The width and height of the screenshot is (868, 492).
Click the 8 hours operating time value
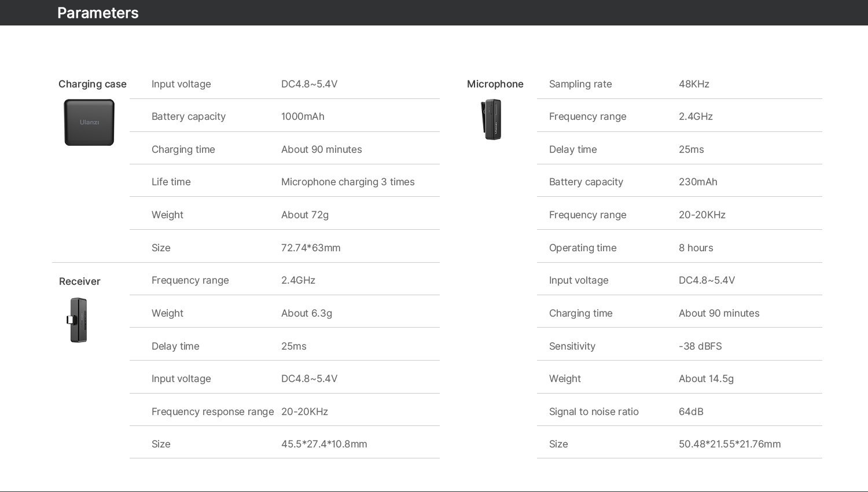696,248
